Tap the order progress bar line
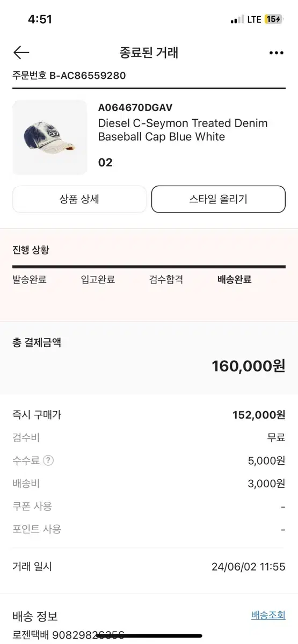This screenshot has width=298, height=644. [149, 267]
